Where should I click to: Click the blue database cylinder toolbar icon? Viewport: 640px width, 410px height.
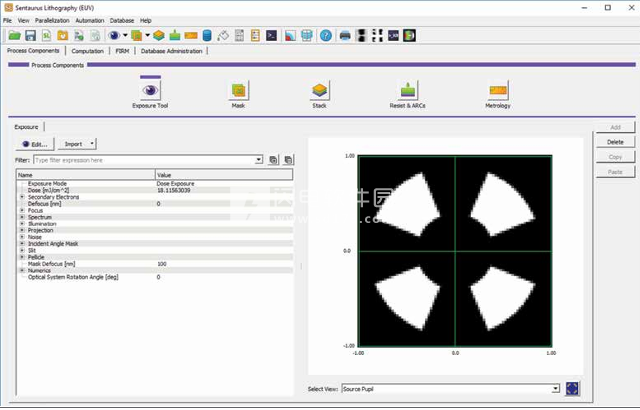[207, 36]
